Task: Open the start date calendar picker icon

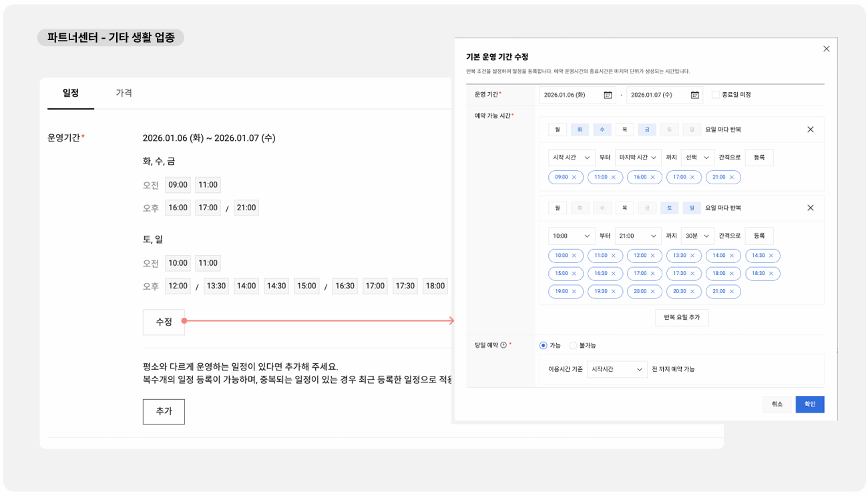Action: [x=608, y=95]
